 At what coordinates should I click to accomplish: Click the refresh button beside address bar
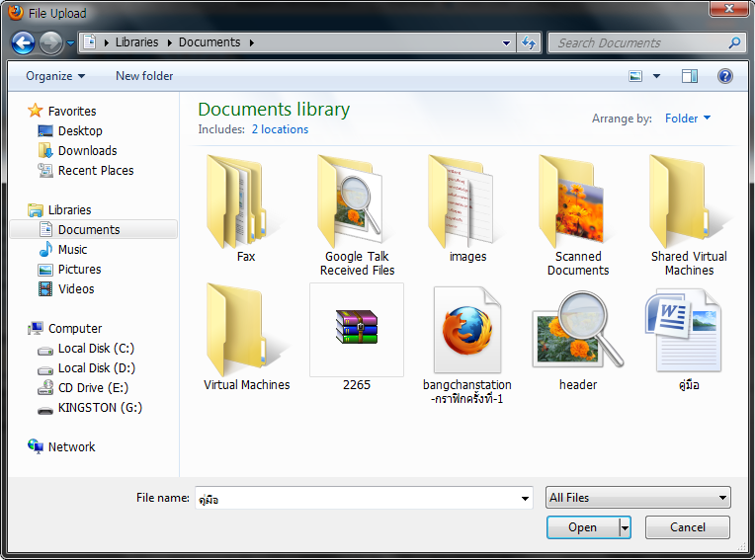(x=529, y=42)
